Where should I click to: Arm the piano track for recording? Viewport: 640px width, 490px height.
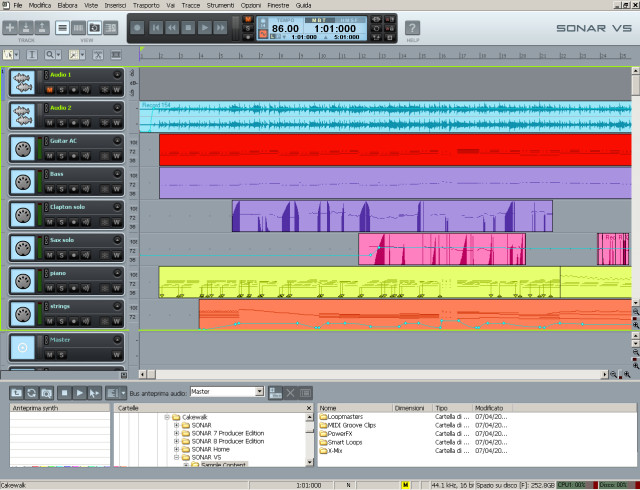[74, 288]
